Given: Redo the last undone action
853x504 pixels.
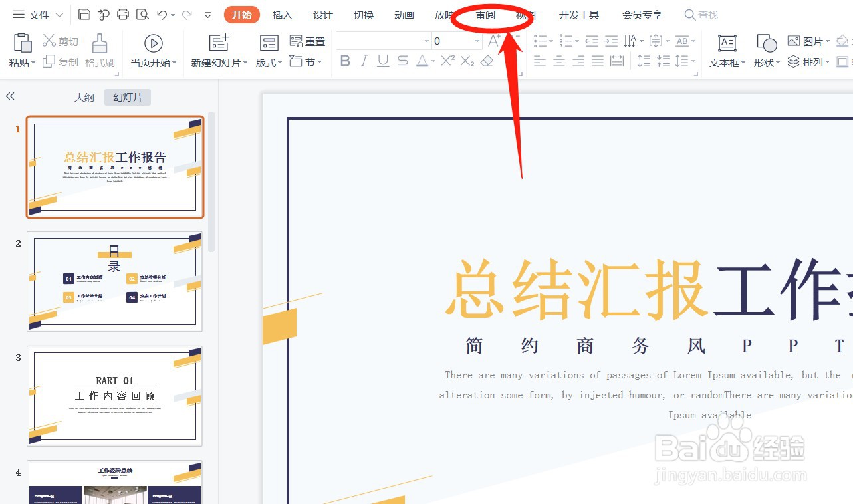Looking at the screenshot, I should tap(187, 15).
